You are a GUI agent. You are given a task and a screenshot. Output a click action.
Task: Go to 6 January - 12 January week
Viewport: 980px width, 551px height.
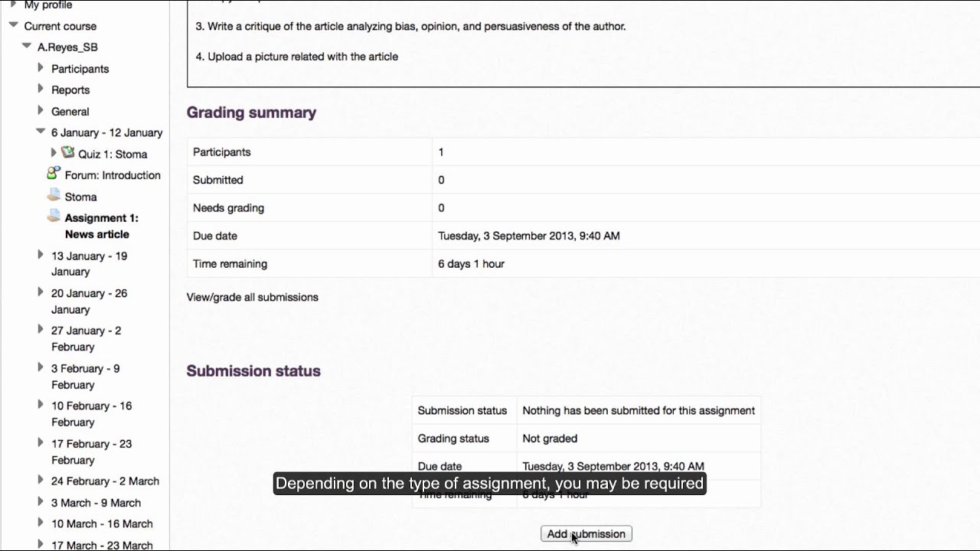[x=107, y=133]
